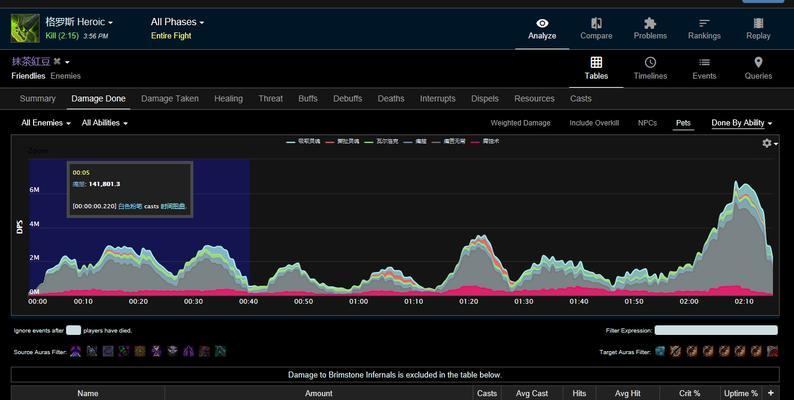Switch to Enemies

pos(65,76)
